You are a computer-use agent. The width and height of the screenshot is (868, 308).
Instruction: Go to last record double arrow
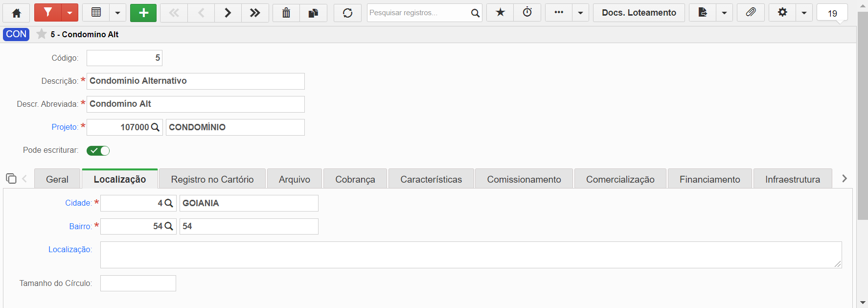click(255, 13)
